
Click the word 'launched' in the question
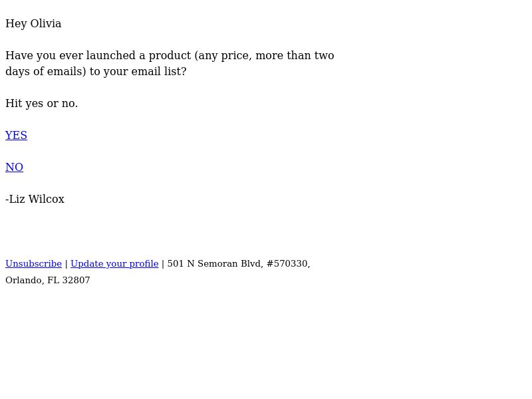110,55
